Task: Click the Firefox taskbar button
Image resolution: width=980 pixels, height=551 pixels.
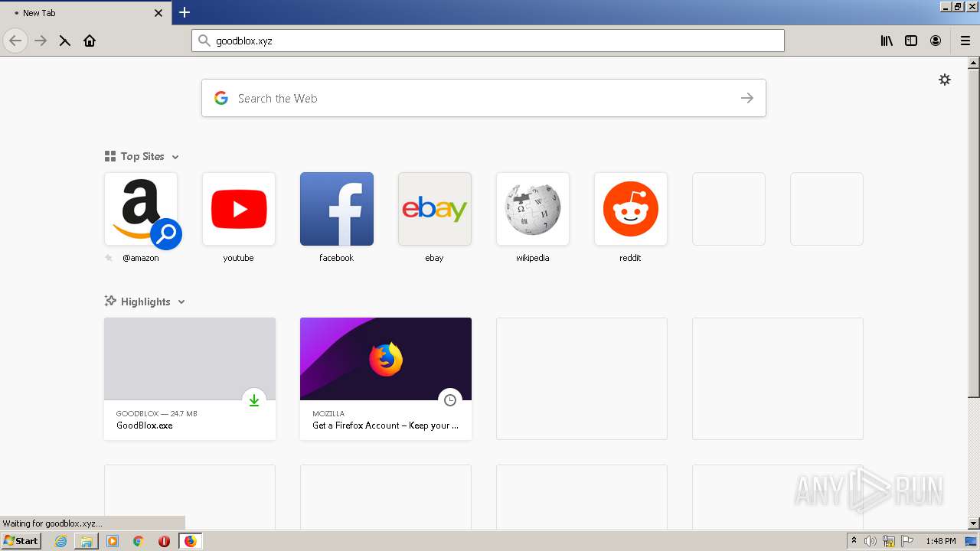Action: pos(190,541)
